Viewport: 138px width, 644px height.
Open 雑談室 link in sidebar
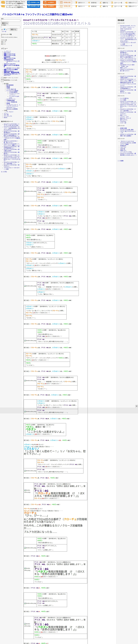point(8,87)
